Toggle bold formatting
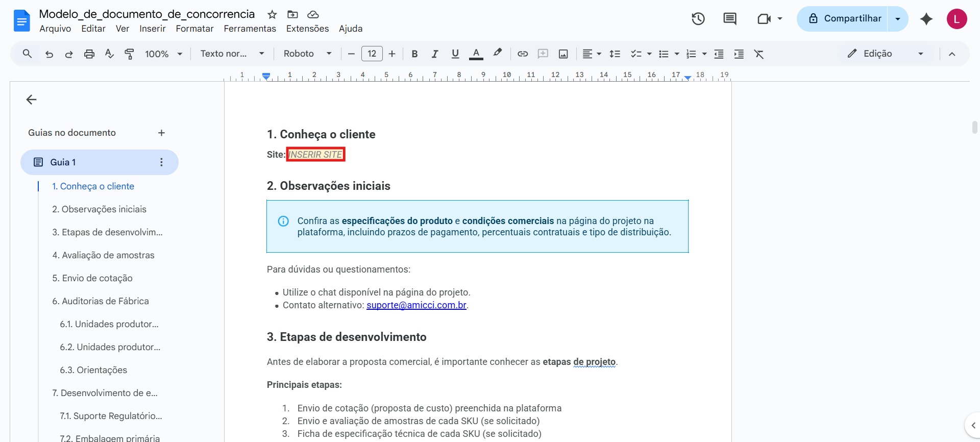Viewport: 980px width, 442px height. [x=414, y=54]
